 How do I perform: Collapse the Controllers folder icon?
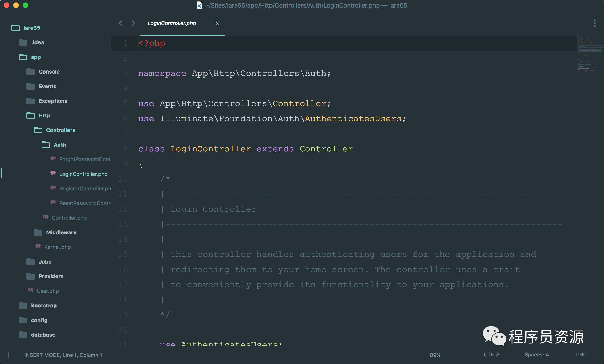coord(38,130)
